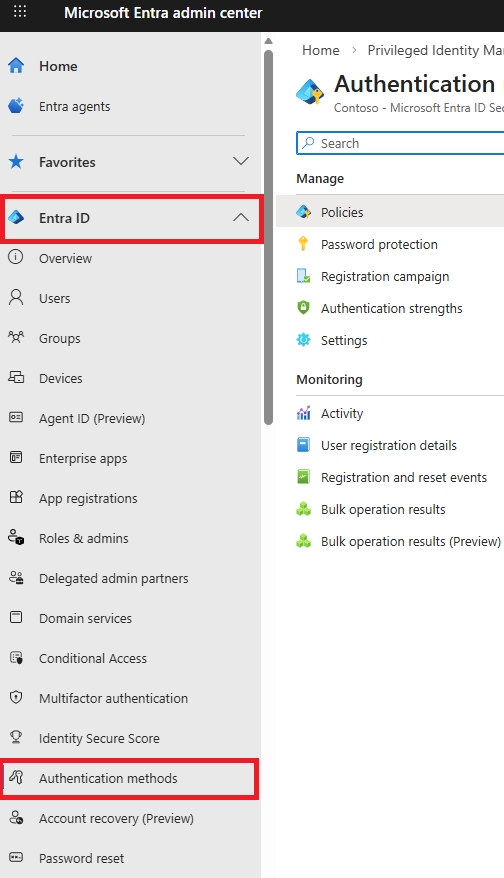
Task: Click the Privileged Identity breadcrumb link
Action: pyautogui.click(x=435, y=50)
